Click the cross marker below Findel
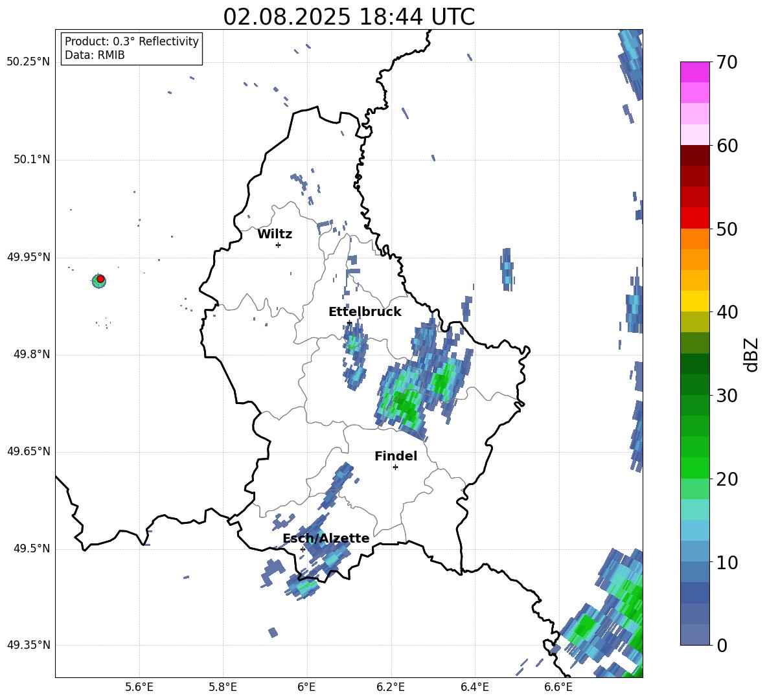 [x=395, y=468]
